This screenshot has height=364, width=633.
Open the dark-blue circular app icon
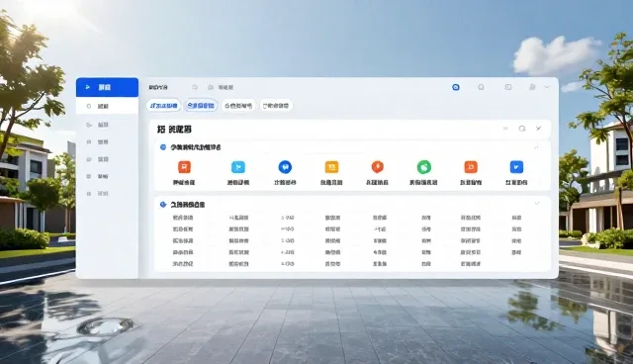click(x=285, y=167)
